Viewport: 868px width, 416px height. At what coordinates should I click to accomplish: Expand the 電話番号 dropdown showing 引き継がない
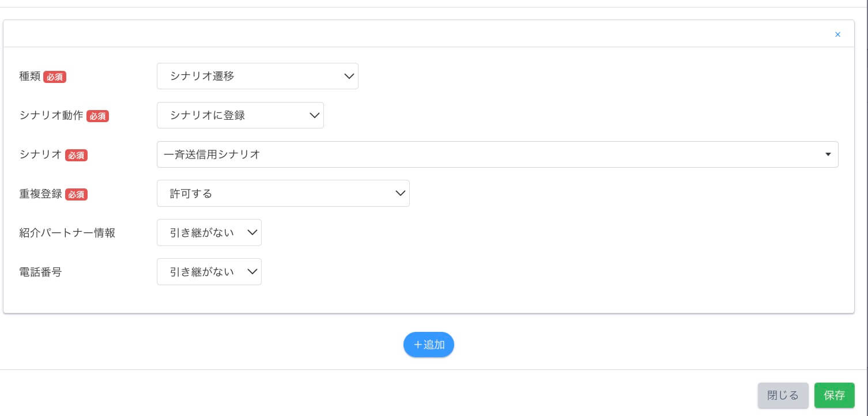[209, 272]
